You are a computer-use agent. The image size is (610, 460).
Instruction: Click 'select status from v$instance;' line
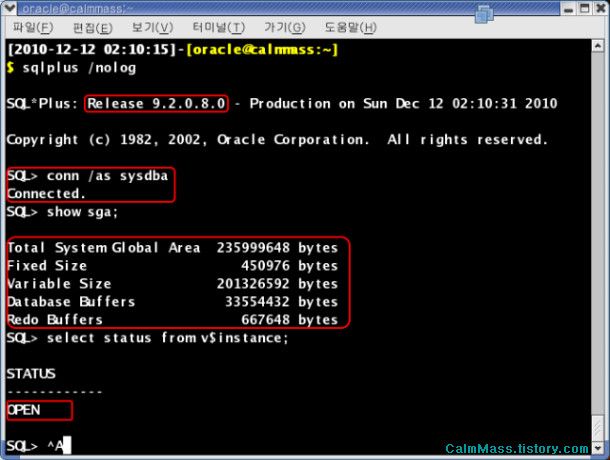coord(148,338)
